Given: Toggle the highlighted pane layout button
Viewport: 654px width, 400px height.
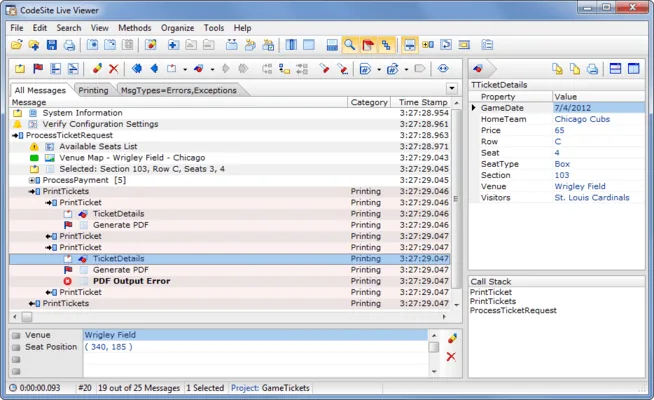Looking at the screenshot, I should [410, 45].
